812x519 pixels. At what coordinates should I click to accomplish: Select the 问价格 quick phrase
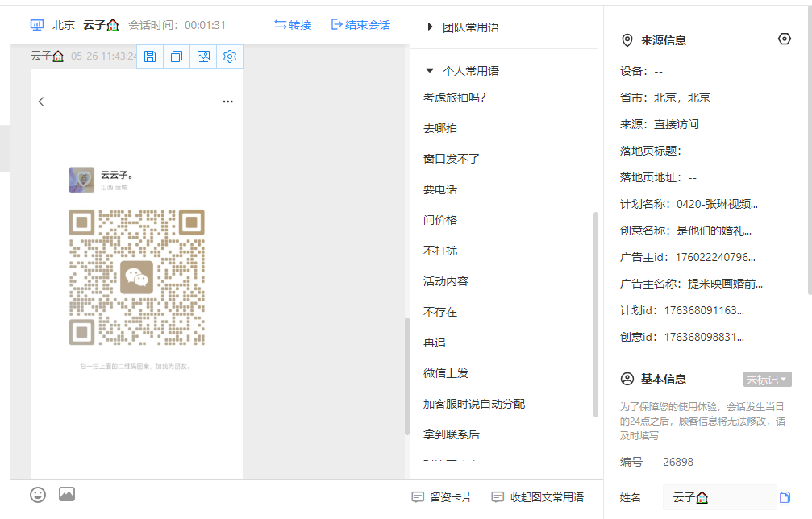click(x=440, y=220)
